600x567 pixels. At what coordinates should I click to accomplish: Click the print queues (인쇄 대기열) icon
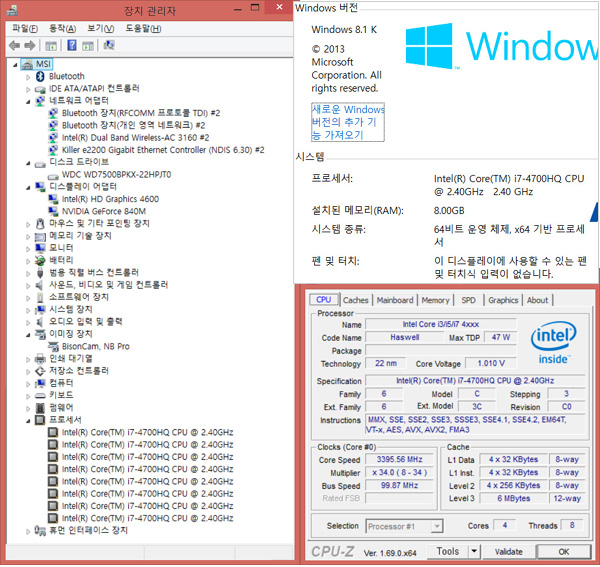pyautogui.click(x=40, y=359)
